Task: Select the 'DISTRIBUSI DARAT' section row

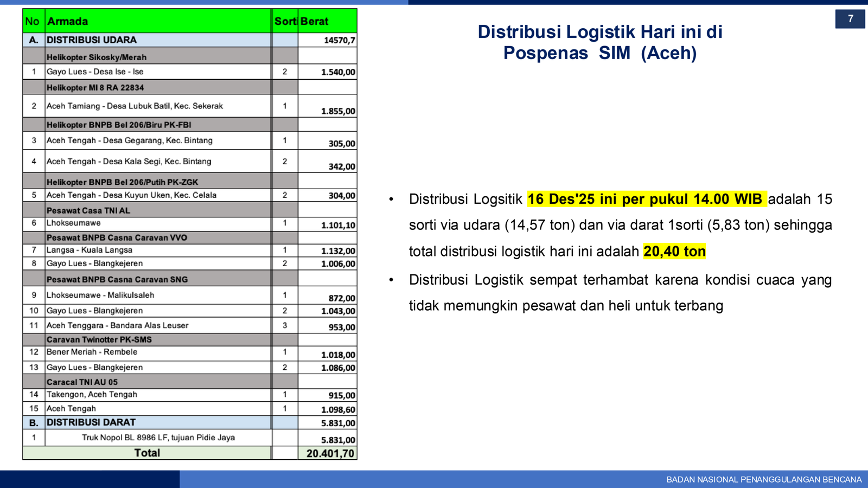Action: pyautogui.click(x=91, y=422)
